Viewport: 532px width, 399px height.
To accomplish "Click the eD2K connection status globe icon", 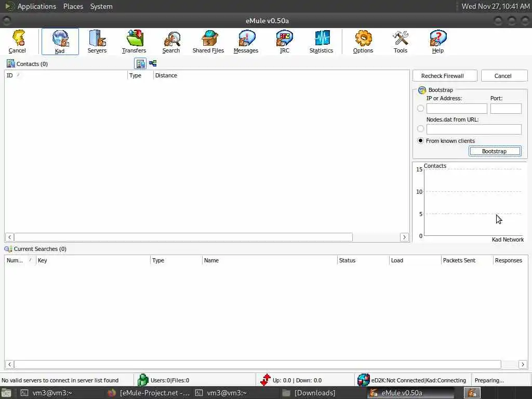I will coord(363,380).
